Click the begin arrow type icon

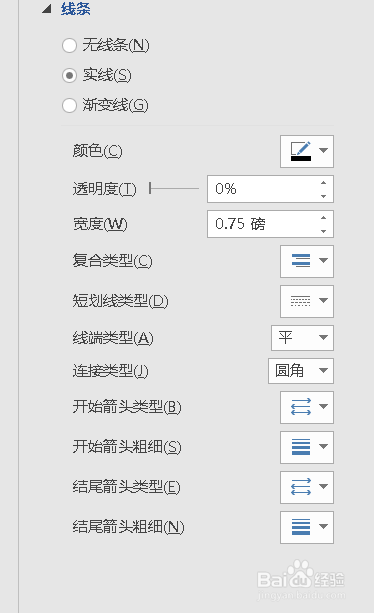click(x=301, y=407)
